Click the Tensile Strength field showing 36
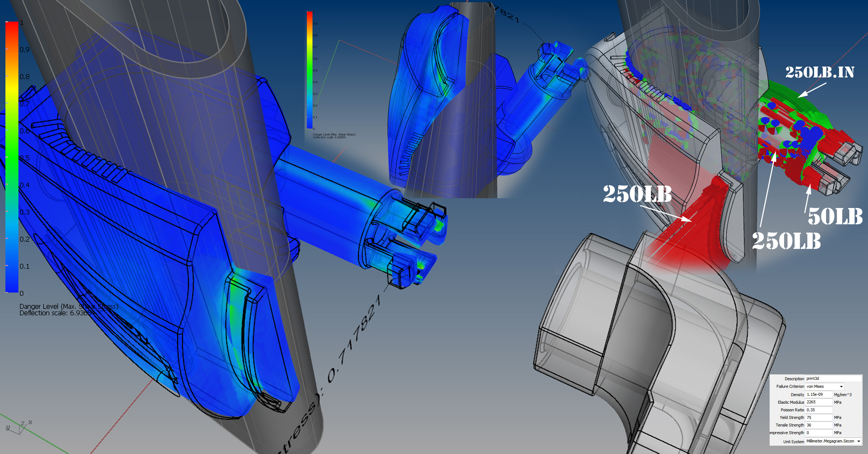This screenshot has height=454, width=868. click(x=818, y=425)
